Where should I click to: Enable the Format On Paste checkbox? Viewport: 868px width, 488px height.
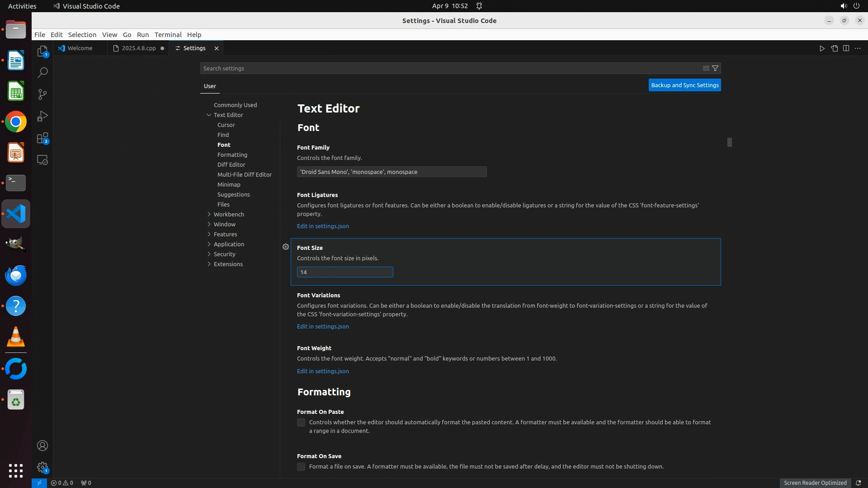click(301, 422)
